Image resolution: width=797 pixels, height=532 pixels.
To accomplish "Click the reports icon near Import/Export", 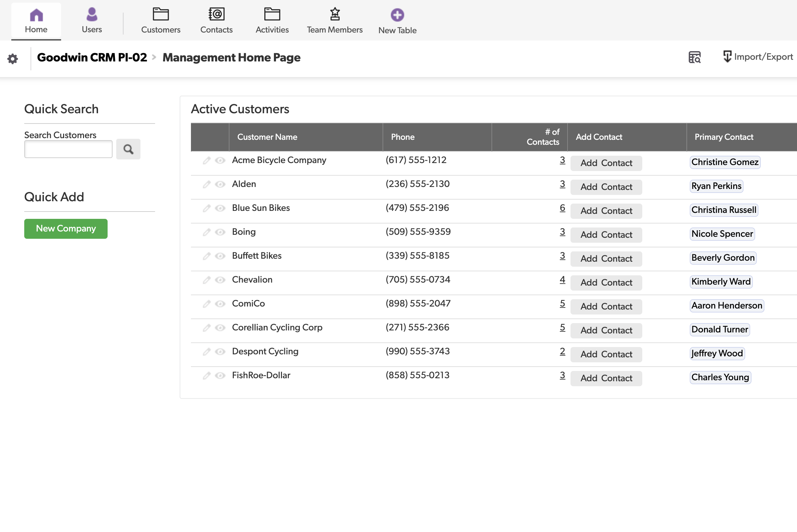I will [694, 57].
